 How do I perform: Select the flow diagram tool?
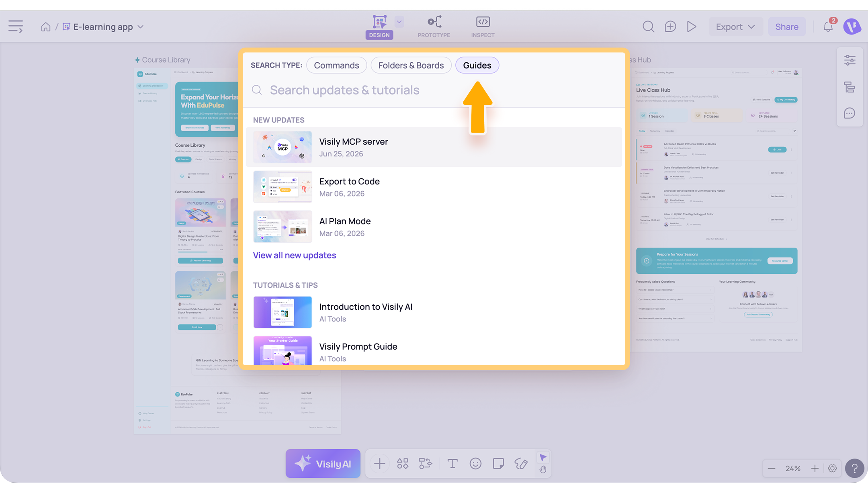click(425, 464)
